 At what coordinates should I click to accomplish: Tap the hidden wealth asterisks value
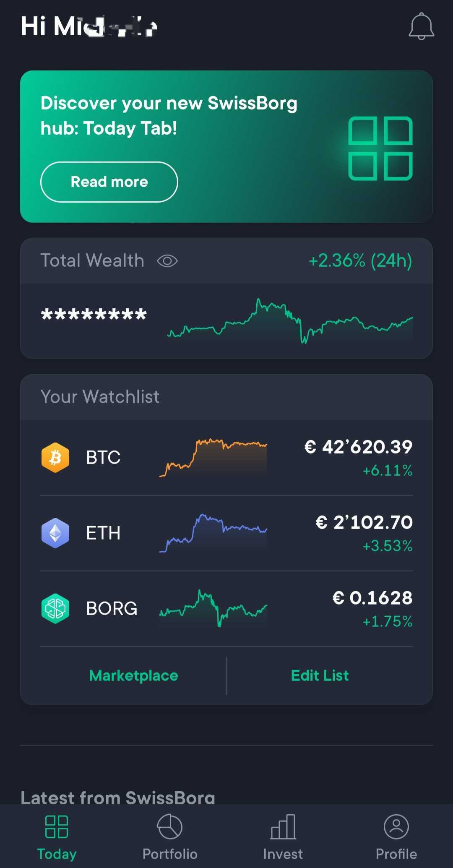click(94, 314)
